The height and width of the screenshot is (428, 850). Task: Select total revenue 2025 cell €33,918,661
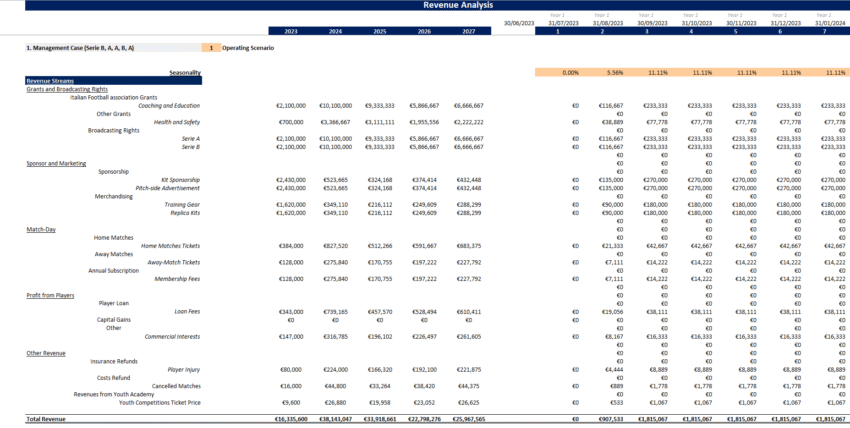pos(379,419)
